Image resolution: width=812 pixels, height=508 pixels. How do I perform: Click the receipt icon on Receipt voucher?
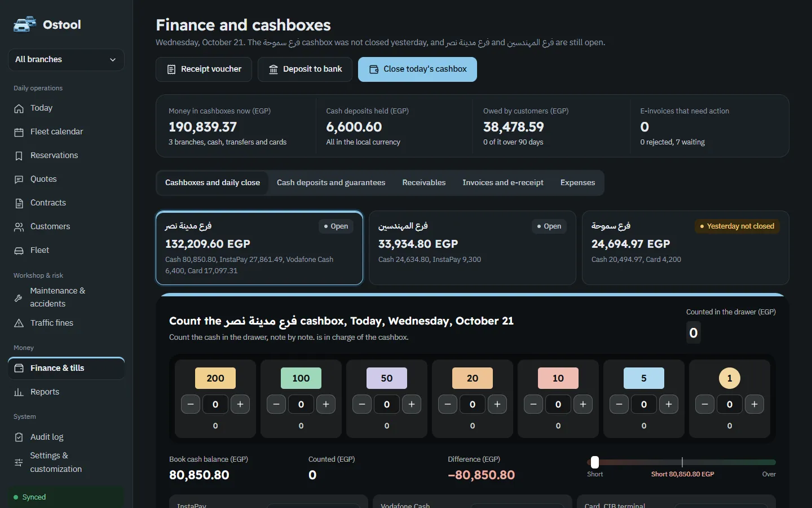pyautogui.click(x=171, y=69)
